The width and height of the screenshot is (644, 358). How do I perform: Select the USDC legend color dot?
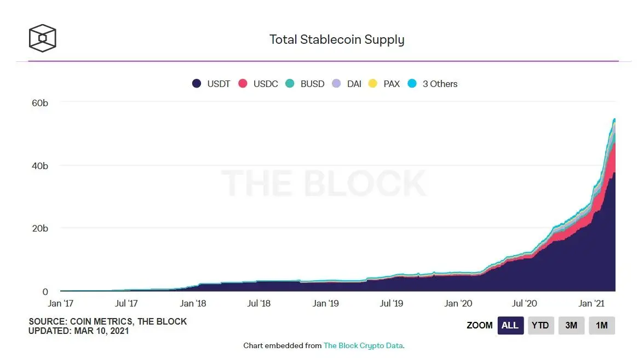pyautogui.click(x=243, y=84)
